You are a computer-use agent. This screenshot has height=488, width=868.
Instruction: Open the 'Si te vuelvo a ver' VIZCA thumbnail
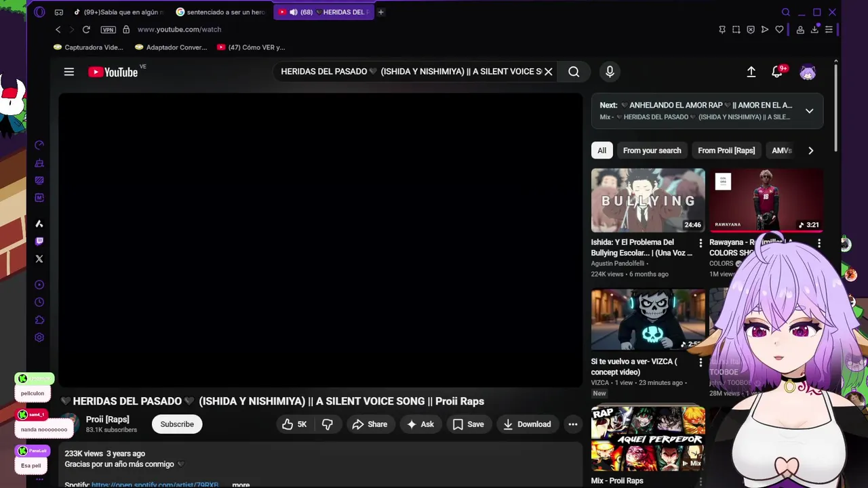coord(648,320)
